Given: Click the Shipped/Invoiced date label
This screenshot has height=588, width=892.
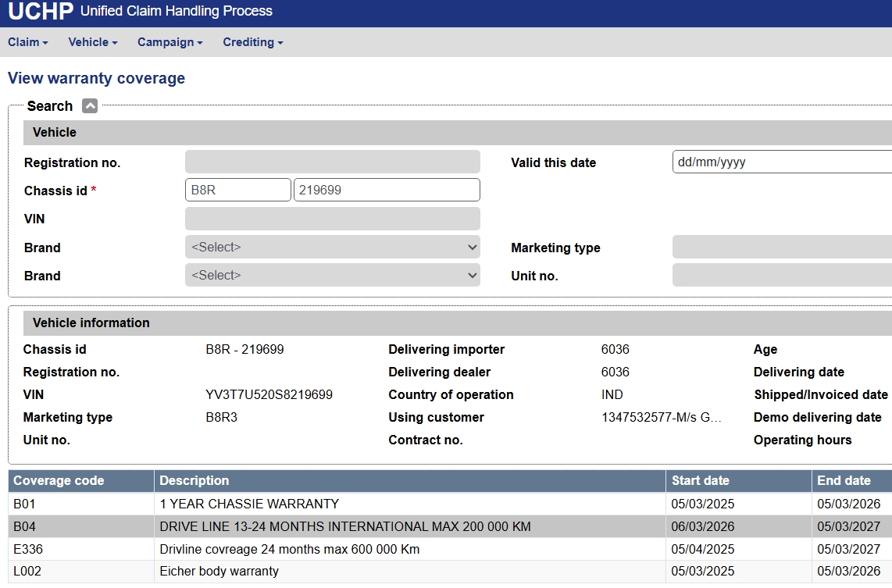Looking at the screenshot, I should pyautogui.click(x=821, y=394).
